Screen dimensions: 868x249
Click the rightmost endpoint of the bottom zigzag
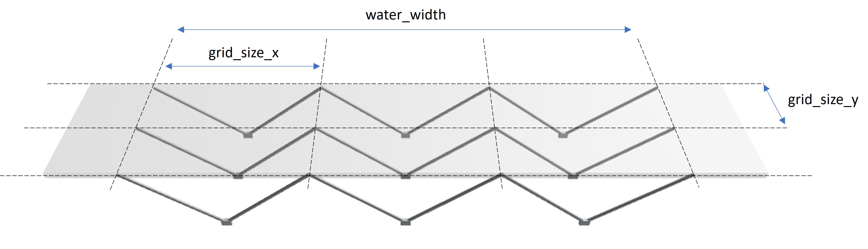tap(694, 175)
